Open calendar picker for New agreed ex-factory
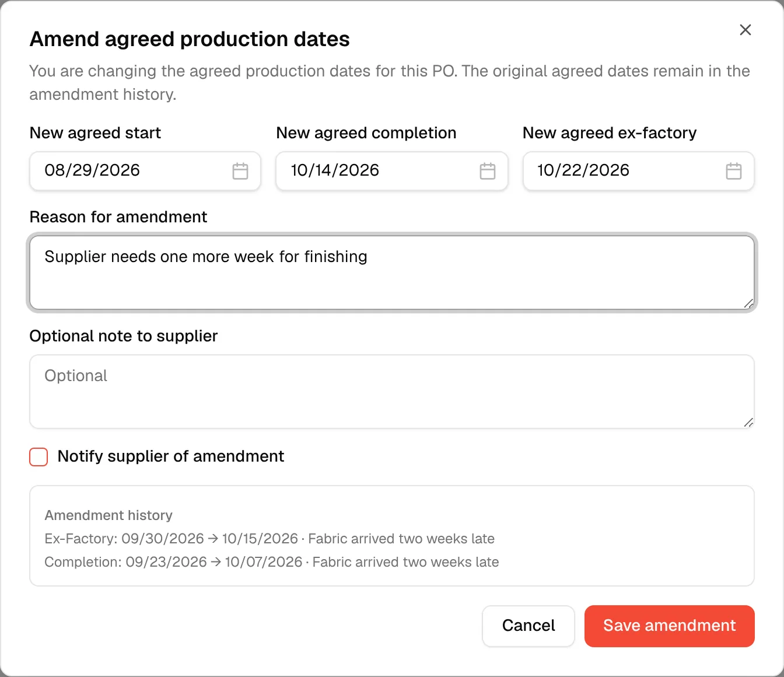Viewport: 784px width, 677px height. [734, 171]
